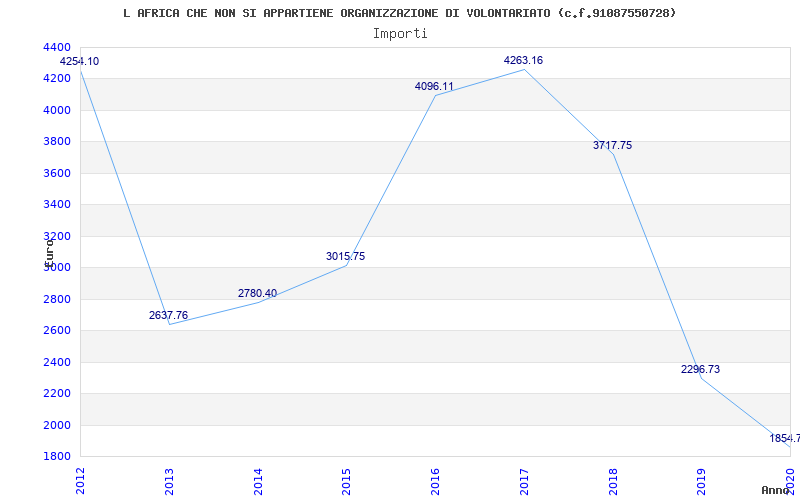This screenshot has height=500, width=800.
Task: Click the peak value 4263.16
Action: 523,60
